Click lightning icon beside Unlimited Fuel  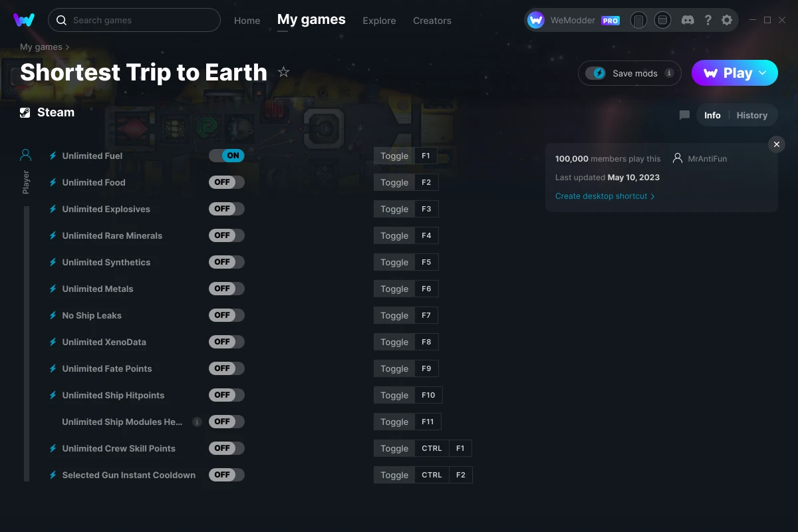(53, 156)
